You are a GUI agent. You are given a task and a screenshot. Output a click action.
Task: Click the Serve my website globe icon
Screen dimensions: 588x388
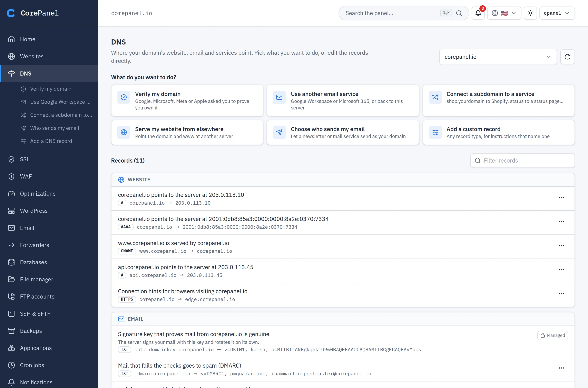tap(124, 132)
